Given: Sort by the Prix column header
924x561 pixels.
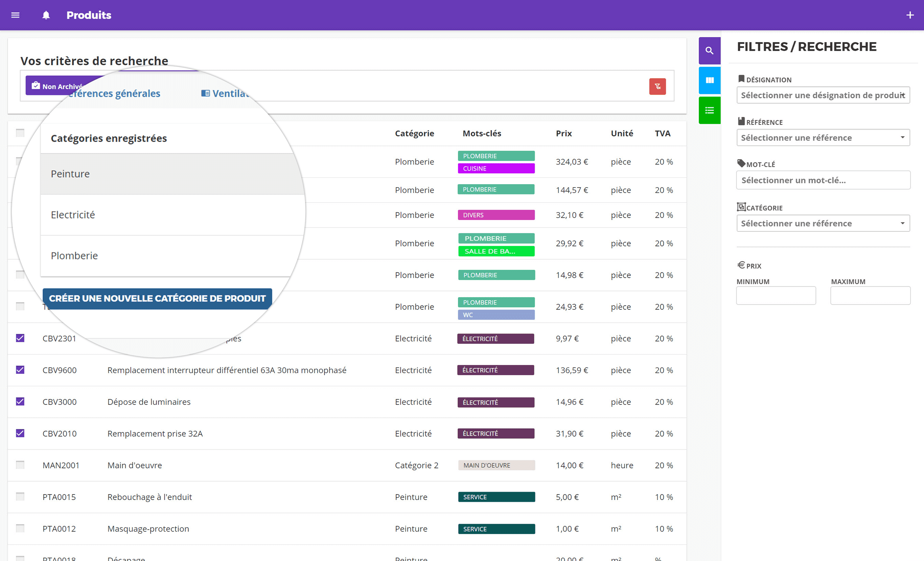Looking at the screenshot, I should click(x=563, y=133).
